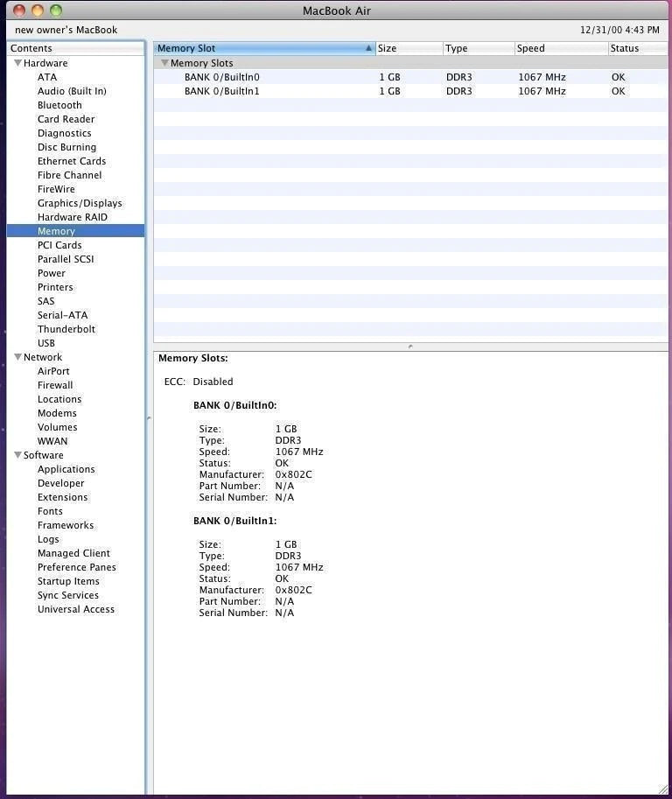Image resolution: width=672 pixels, height=799 pixels.
Task: Click the horizontal pane divider handle
Action: [410, 347]
